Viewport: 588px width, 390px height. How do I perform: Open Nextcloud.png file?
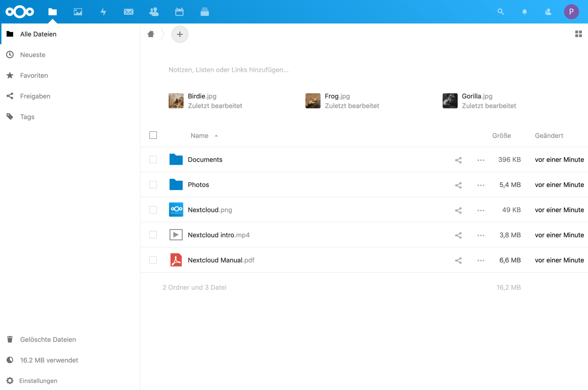click(x=210, y=210)
